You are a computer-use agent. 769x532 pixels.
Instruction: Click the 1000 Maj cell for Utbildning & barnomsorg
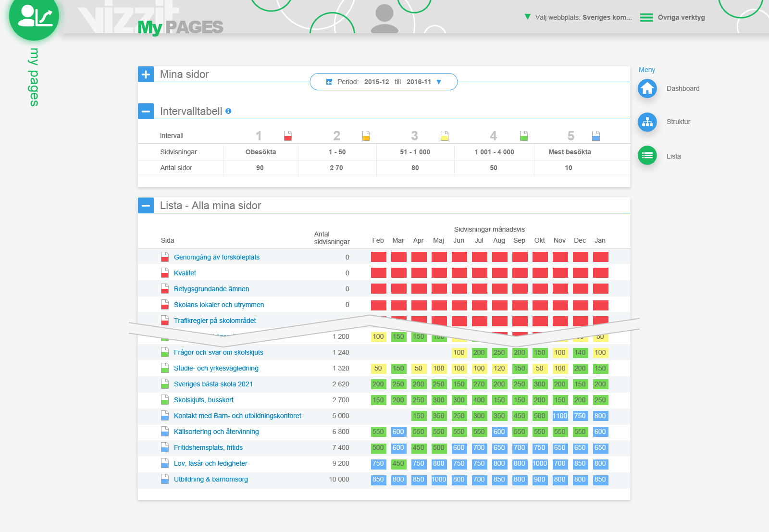pos(439,479)
